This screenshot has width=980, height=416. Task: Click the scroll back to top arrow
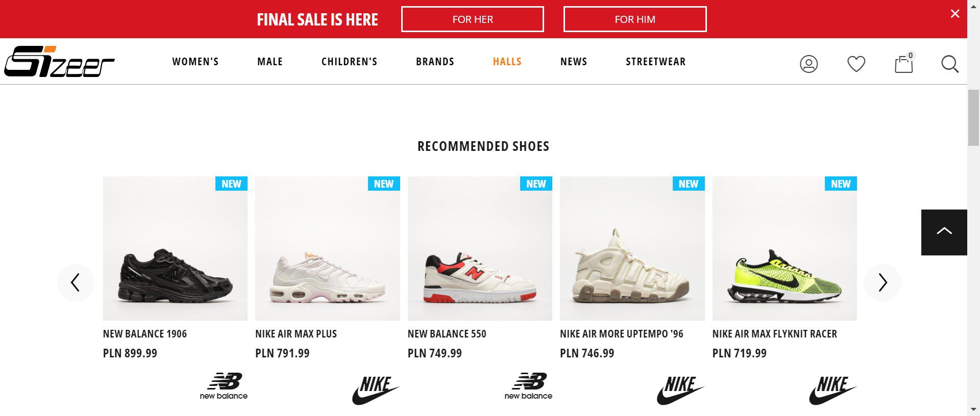(944, 232)
